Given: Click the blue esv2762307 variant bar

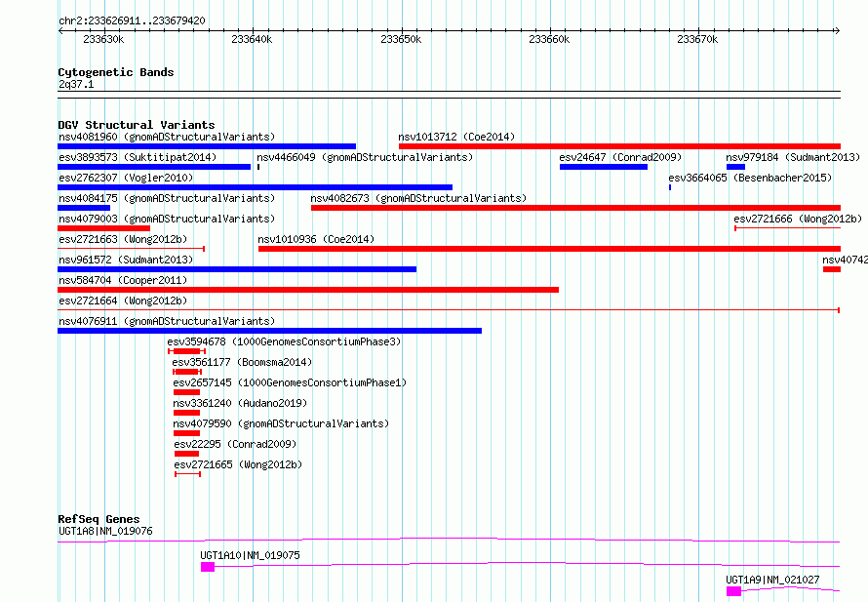Looking at the screenshot, I should click(x=255, y=187).
